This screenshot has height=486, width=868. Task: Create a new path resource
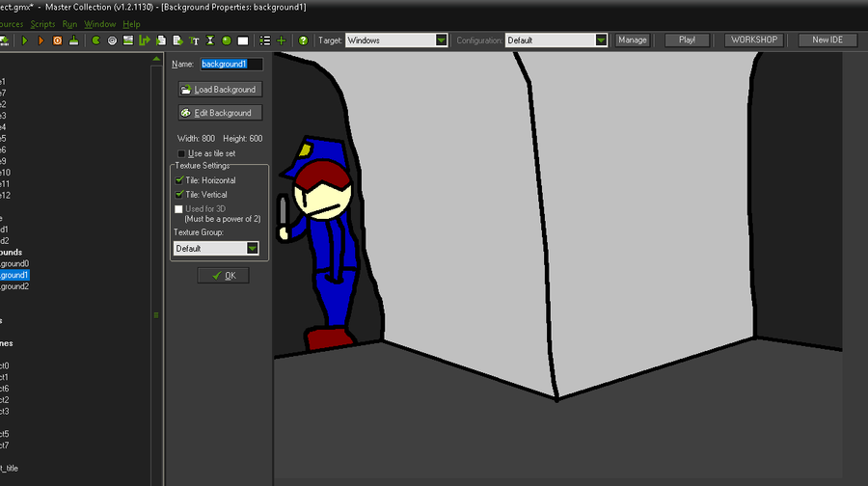tap(145, 40)
